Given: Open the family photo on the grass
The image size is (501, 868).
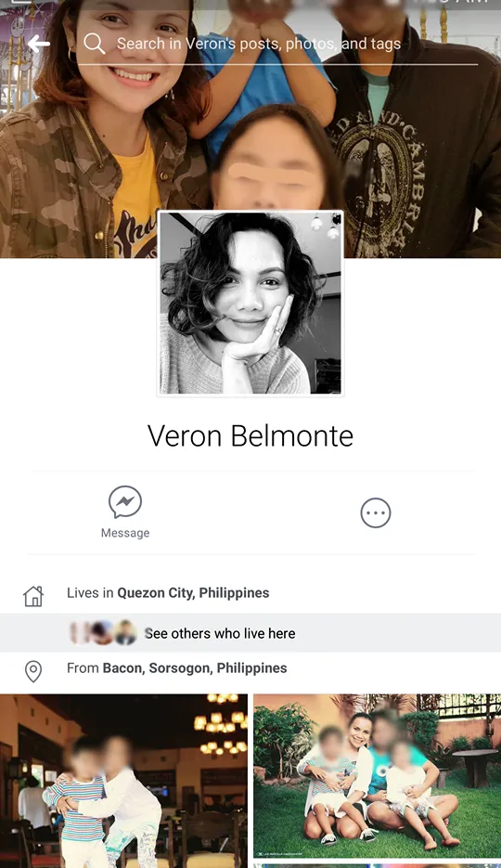Looking at the screenshot, I should tap(377, 776).
